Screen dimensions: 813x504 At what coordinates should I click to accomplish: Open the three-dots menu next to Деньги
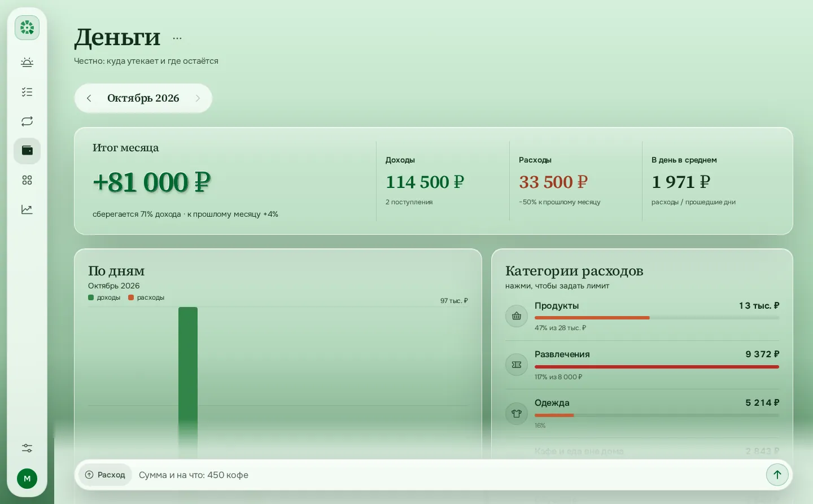click(x=177, y=38)
